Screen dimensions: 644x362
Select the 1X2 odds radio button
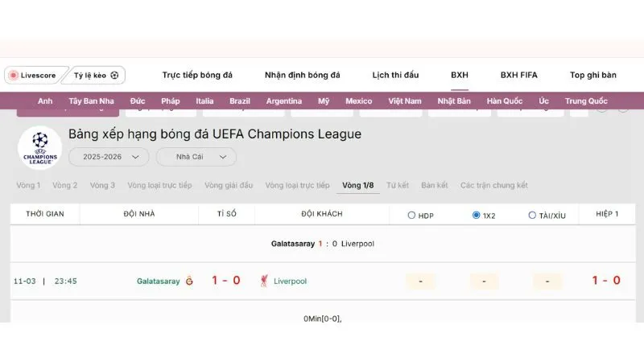tap(477, 215)
